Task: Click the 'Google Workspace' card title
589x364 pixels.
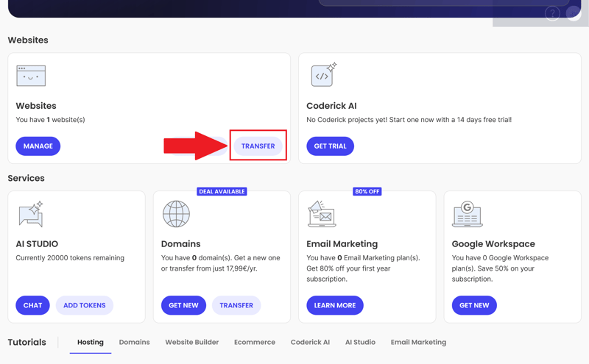Action: [493, 244]
